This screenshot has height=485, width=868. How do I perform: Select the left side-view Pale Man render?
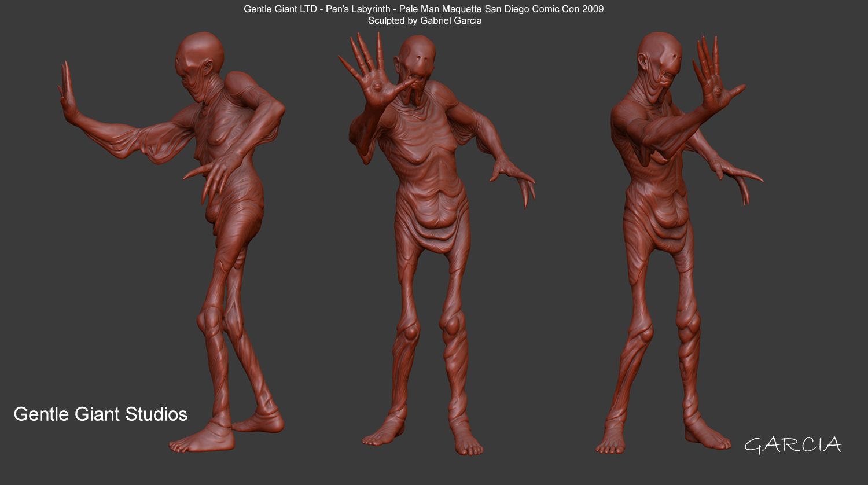click(172, 242)
